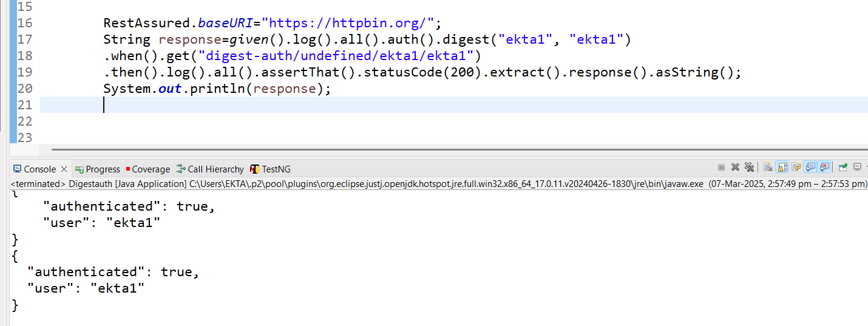This screenshot has height=326, width=868.
Task: Toggle show console when standard out changes
Action: pyautogui.click(x=810, y=167)
